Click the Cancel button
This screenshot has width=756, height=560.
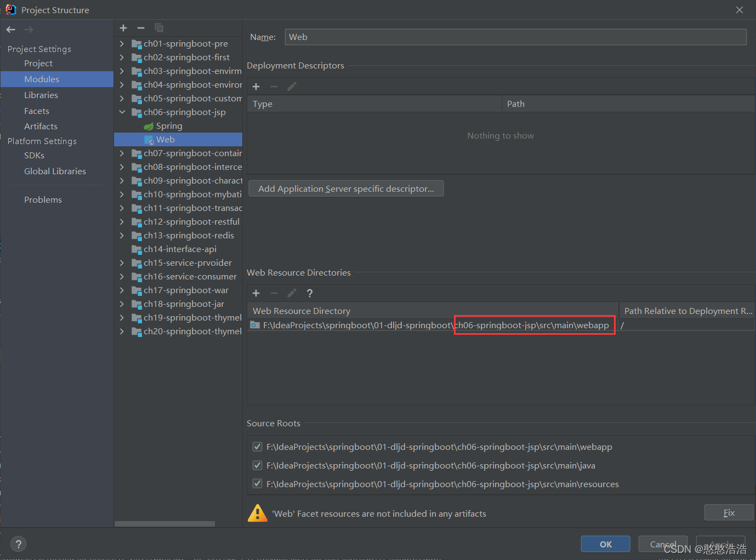click(x=663, y=544)
